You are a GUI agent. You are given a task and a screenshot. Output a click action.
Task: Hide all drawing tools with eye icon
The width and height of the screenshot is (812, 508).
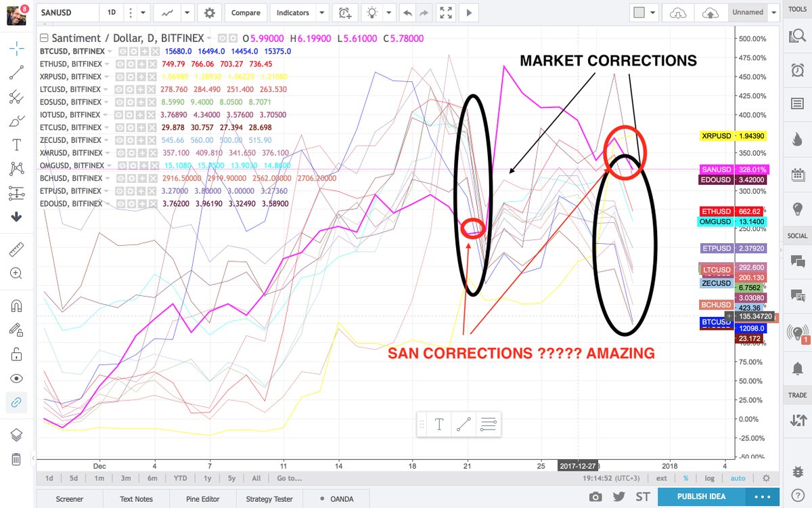(x=17, y=378)
